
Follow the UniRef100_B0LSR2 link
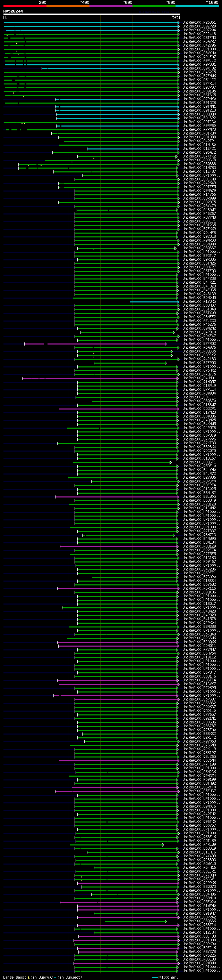click(199, 118)
